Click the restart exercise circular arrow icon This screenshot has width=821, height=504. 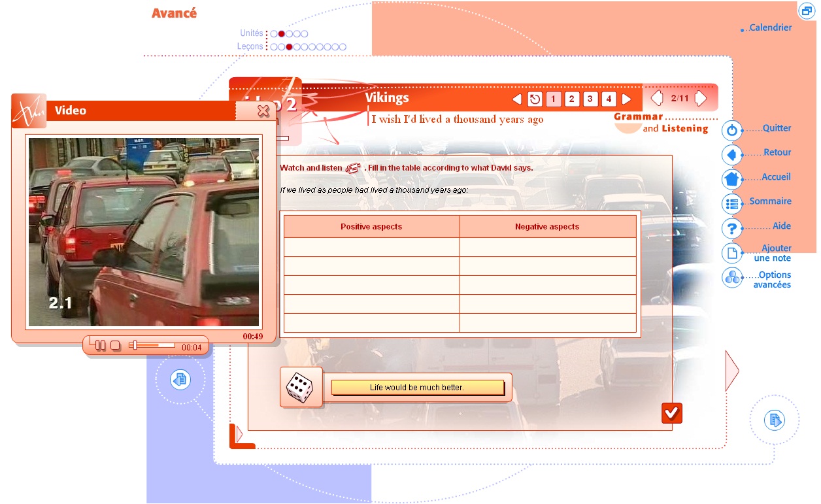pos(535,99)
